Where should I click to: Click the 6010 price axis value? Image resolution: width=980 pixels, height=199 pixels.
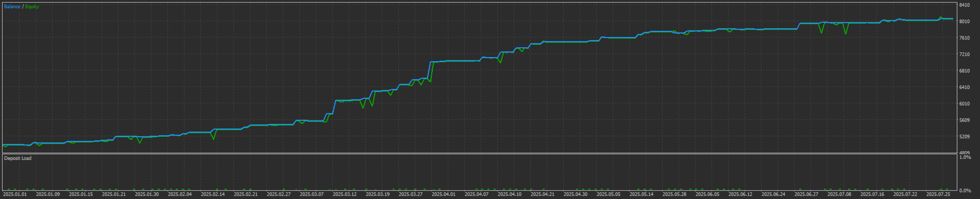pyautogui.click(x=965, y=104)
